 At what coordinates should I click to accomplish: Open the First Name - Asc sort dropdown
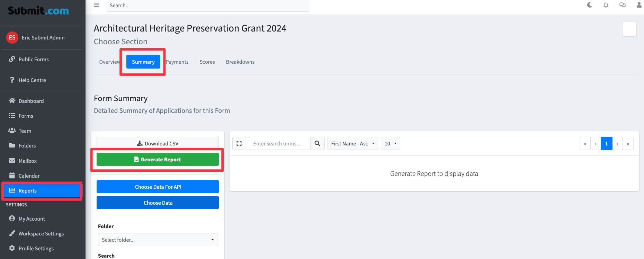[352, 143]
